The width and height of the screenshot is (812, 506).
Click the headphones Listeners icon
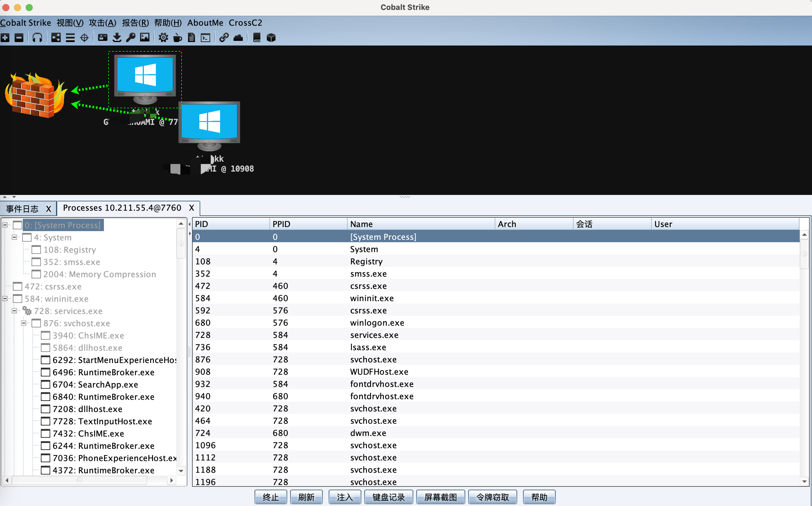click(x=37, y=37)
